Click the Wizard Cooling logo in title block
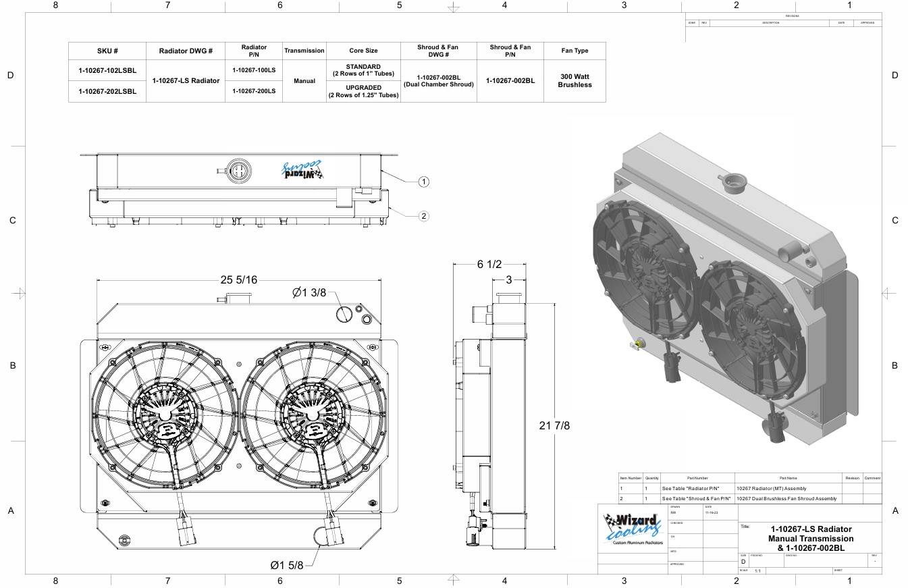Screen dimensions: 908x588 pyautogui.click(x=633, y=529)
